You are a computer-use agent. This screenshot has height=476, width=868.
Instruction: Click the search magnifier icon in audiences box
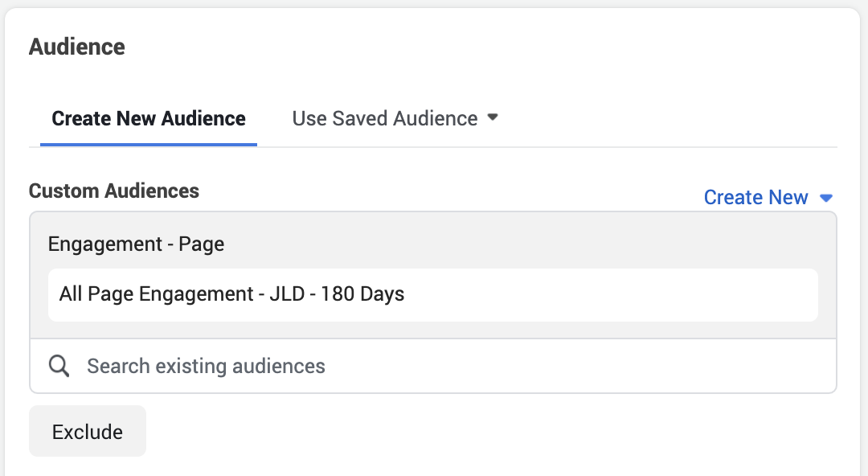(59, 366)
